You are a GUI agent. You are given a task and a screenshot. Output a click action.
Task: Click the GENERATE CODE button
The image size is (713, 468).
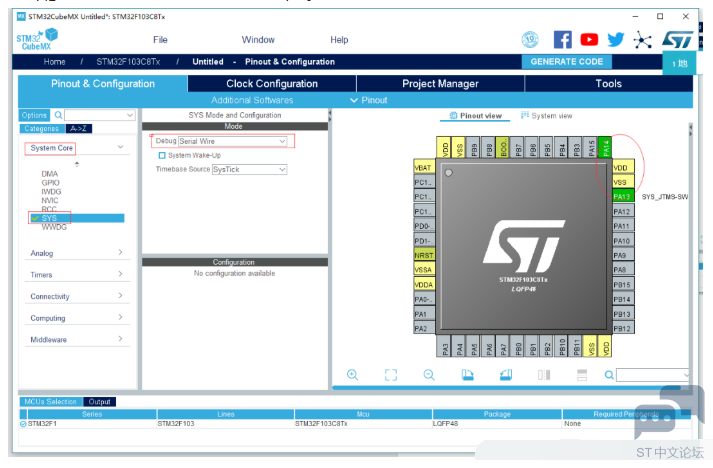[x=566, y=62]
